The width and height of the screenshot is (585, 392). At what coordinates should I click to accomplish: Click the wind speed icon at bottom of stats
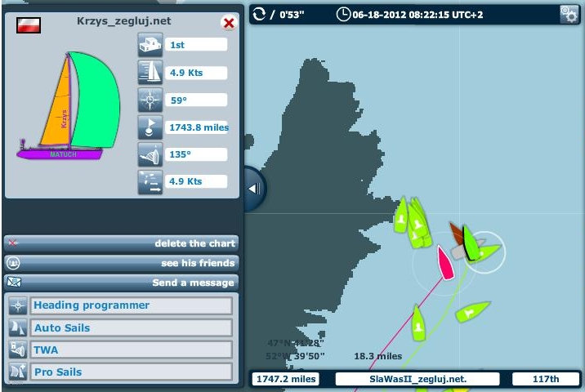point(150,181)
